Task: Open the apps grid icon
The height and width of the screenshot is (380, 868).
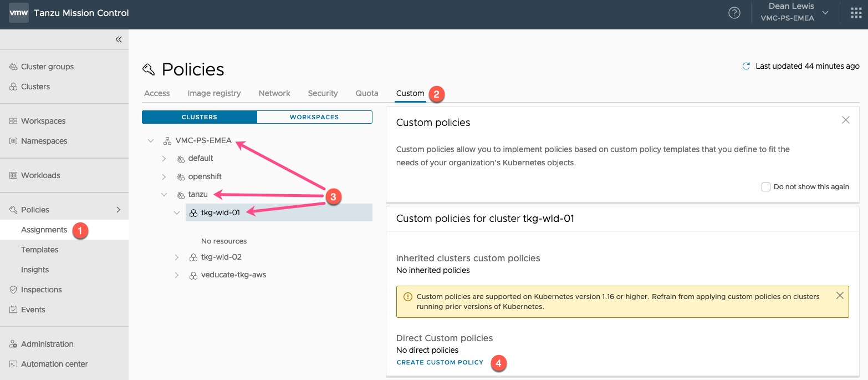Action: [x=856, y=13]
